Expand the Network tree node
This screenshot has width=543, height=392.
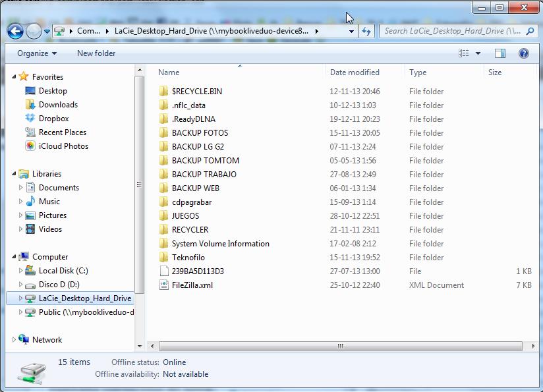tap(14, 340)
